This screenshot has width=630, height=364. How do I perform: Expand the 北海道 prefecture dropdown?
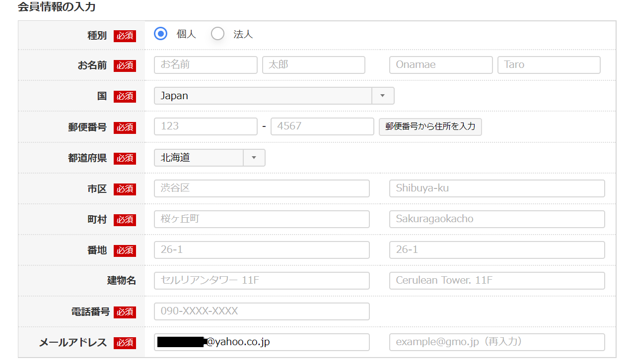click(x=209, y=158)
